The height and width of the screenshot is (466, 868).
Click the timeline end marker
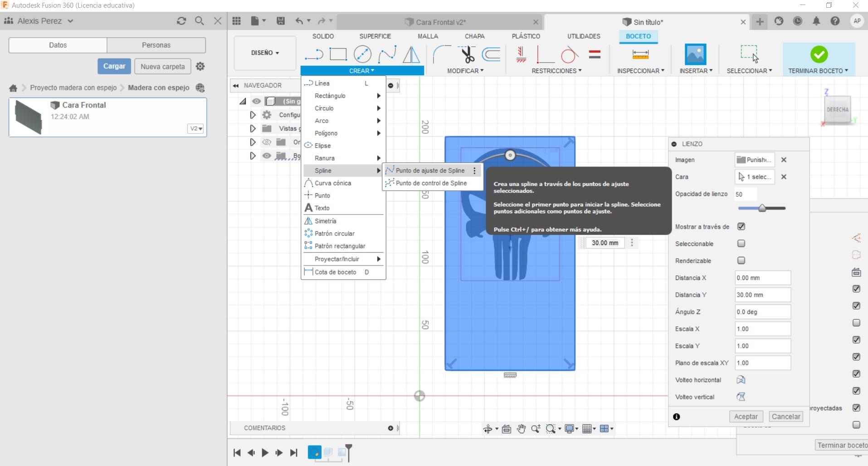[x=348, y=452]
